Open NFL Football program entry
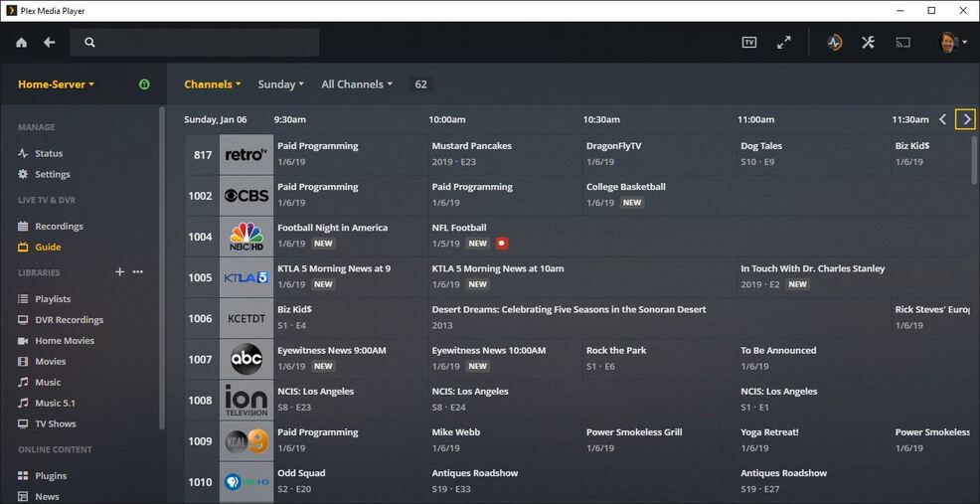The image size is (980, 504). [700, 237]
